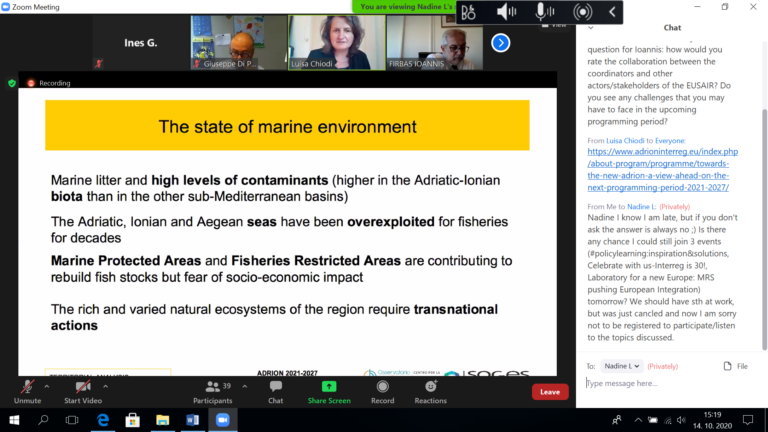768x432 pixels.
Task: Open the Nadine L recipient dropdown in chat
Action: [x=623, y=366]
